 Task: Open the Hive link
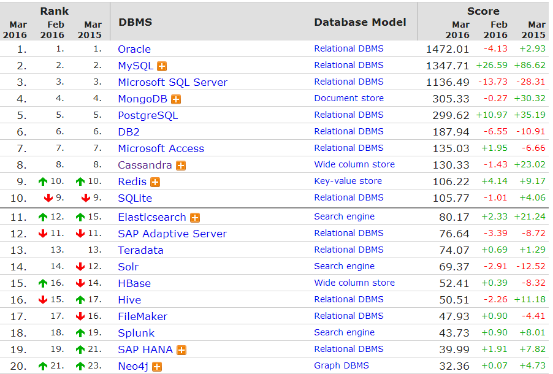click(129, 300)
